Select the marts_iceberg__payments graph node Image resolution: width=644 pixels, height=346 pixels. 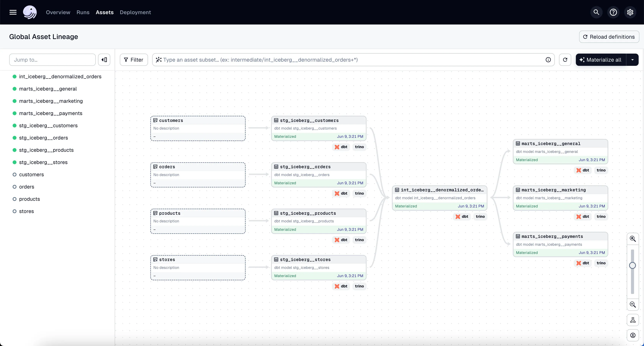tap(561, 245)
